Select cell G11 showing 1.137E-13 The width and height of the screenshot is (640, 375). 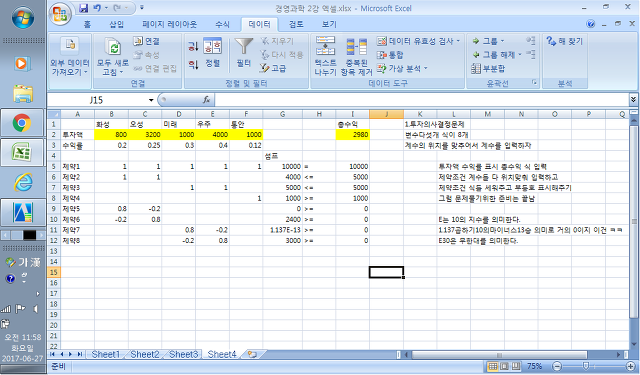[x=282, y=230]
